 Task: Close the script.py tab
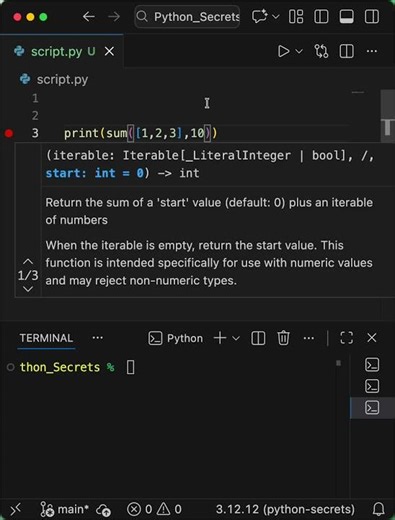[x=109, y=52]
